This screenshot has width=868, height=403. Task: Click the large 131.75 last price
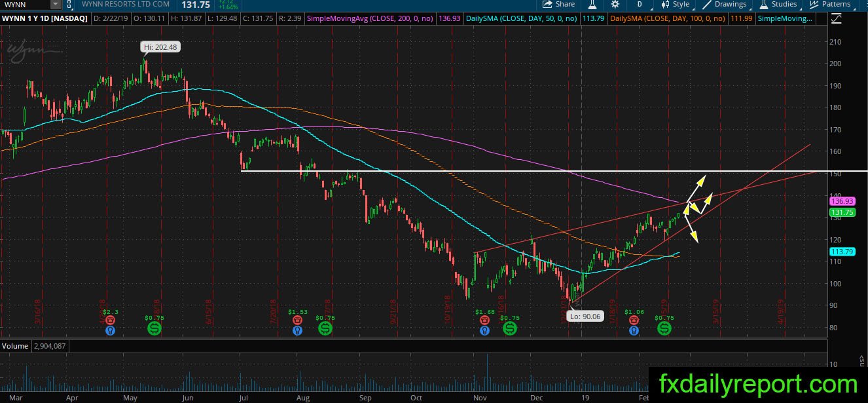196,4
